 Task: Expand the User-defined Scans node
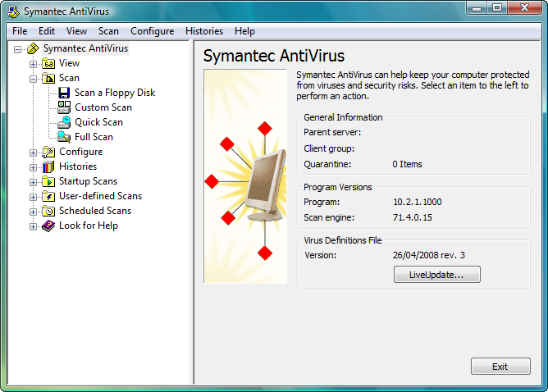click(33, 197)
